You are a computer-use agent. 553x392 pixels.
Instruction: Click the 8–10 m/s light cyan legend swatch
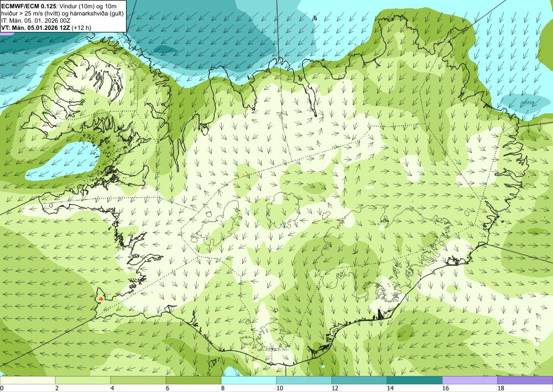[x=249, y=380]
